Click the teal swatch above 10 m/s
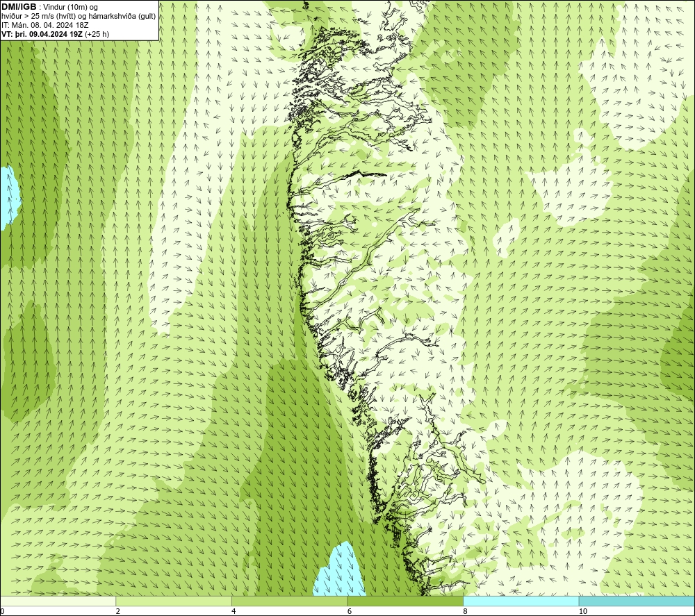This screenshot has height=616, width=695. pyautogui.click(x=637, y=601)
